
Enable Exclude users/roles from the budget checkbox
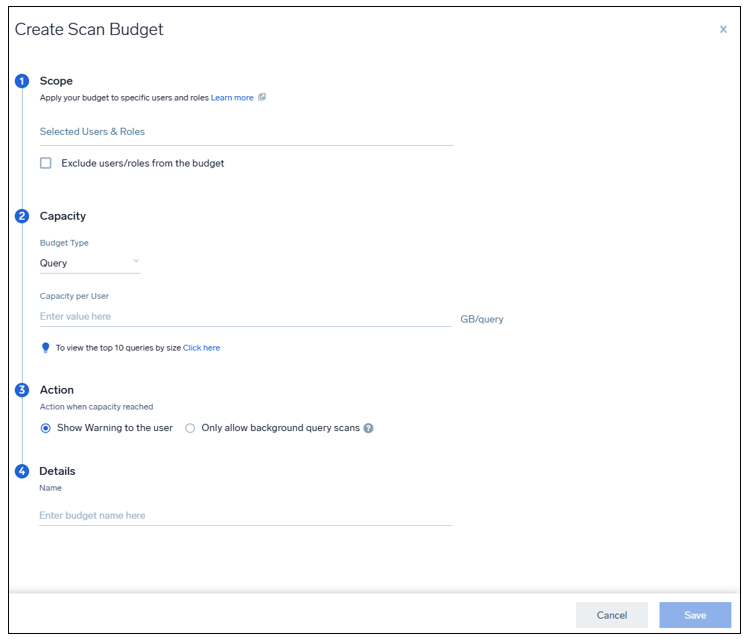(x=46, y=163)
